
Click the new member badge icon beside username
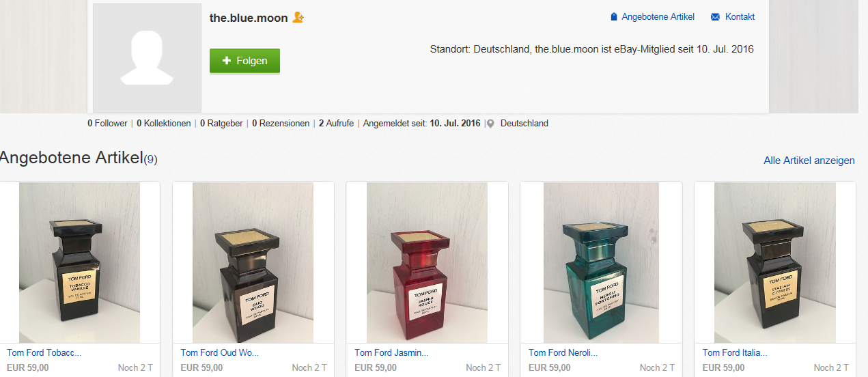click(x=298, y=18)
